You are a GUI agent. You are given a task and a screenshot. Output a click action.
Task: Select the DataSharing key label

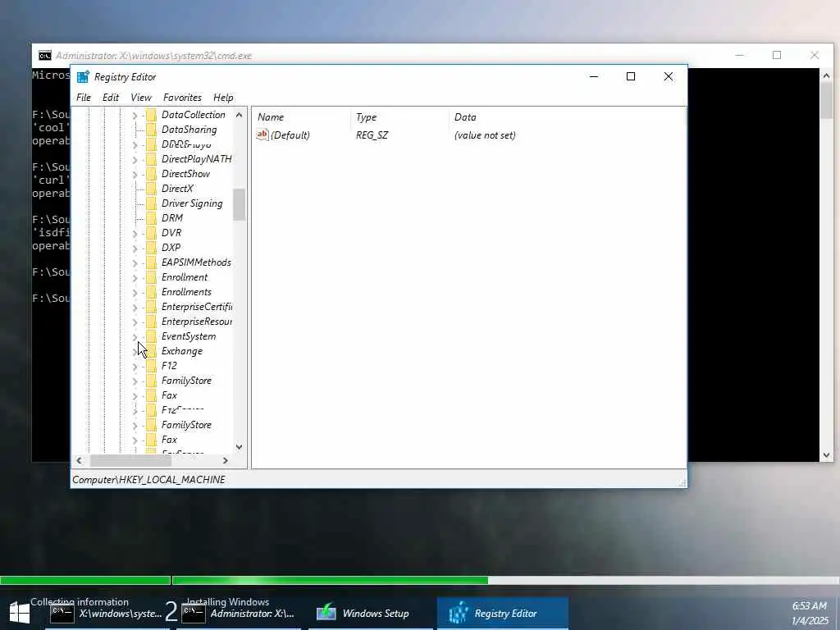pos(189,130)
